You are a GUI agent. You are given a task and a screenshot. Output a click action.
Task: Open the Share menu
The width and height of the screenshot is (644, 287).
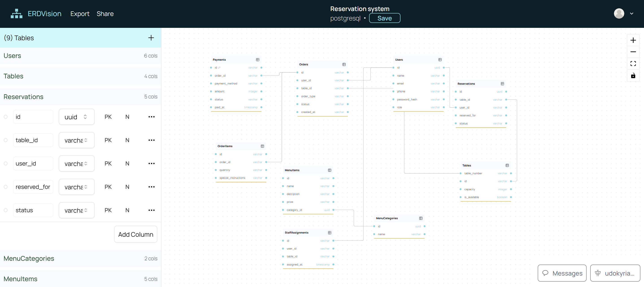[105, 14]
